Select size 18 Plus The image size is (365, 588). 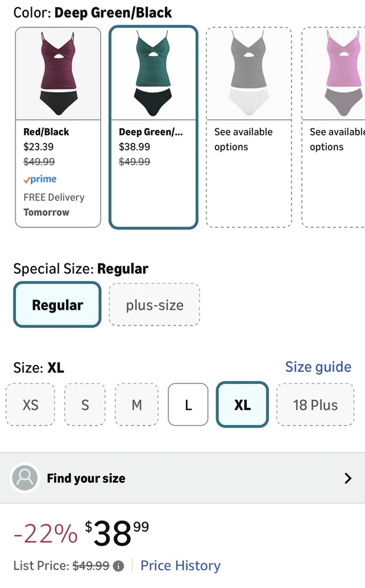(315, 405)
